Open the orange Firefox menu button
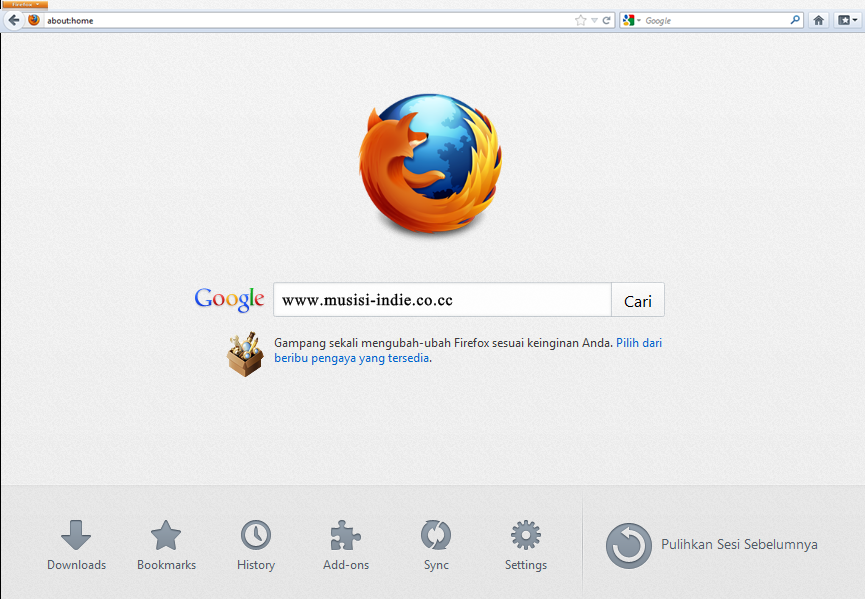Viewport: 865px width, 599px height. (x=25, y=4)
